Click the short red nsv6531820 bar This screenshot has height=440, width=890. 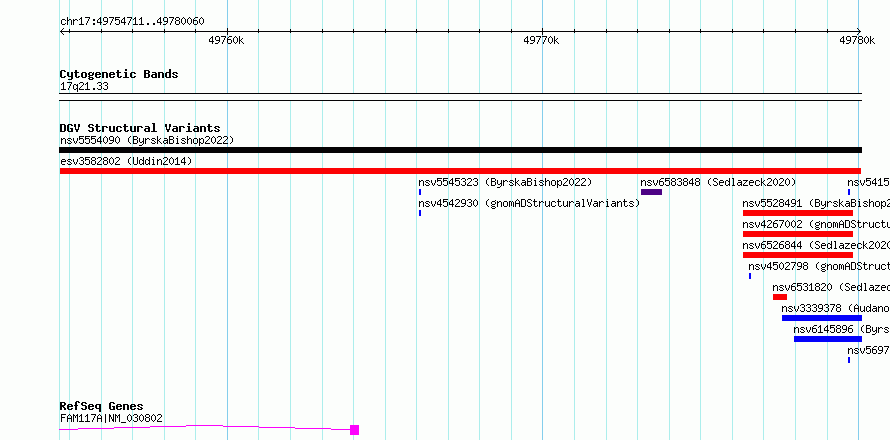(780, 297)
